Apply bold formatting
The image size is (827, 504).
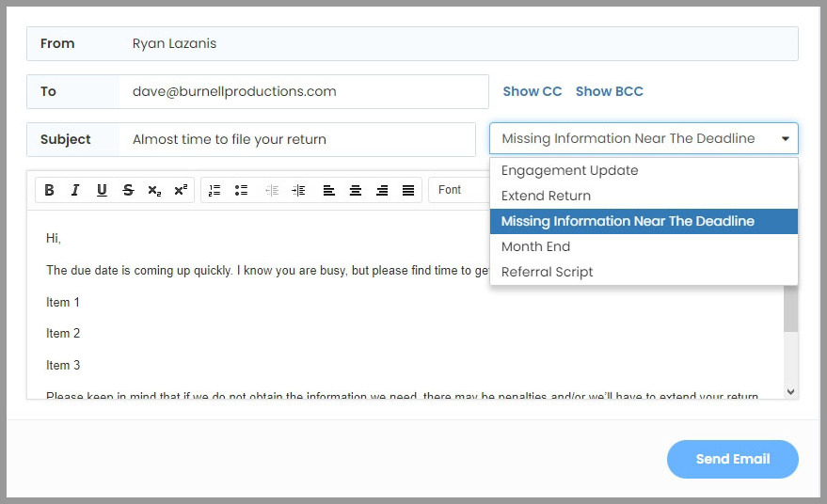click(x=49, y=190)
